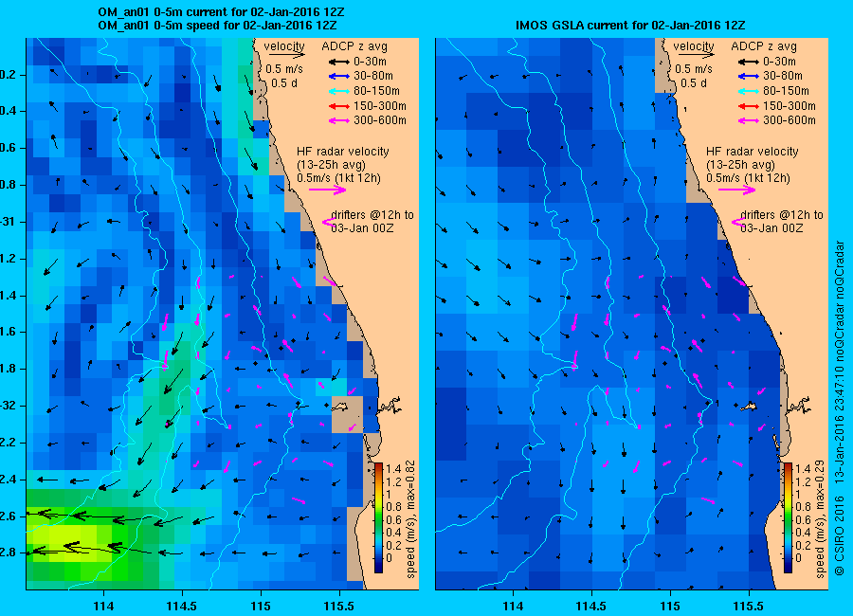Click the magenta 300-600m arrow in left map legend
This screenshot has width=853, height=616.
click(x=339, y=120)
